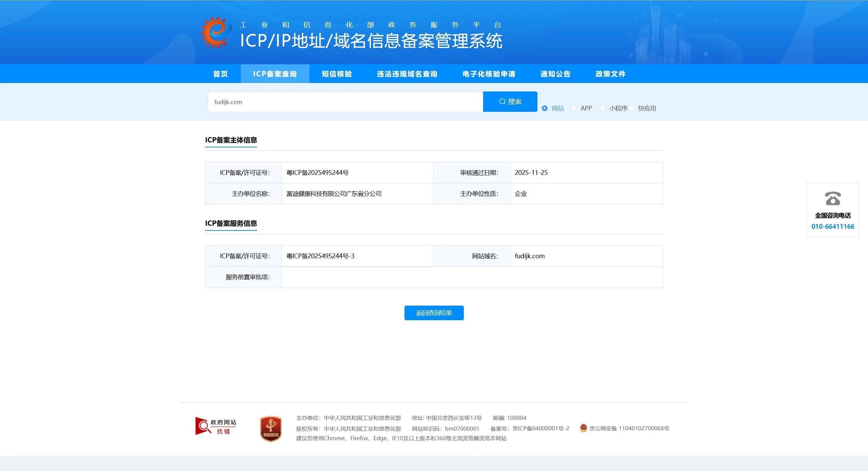Viewport: 868px width, 471px height.
Task: Select the 小程序 radio option
Action: [x=603, y=108]
